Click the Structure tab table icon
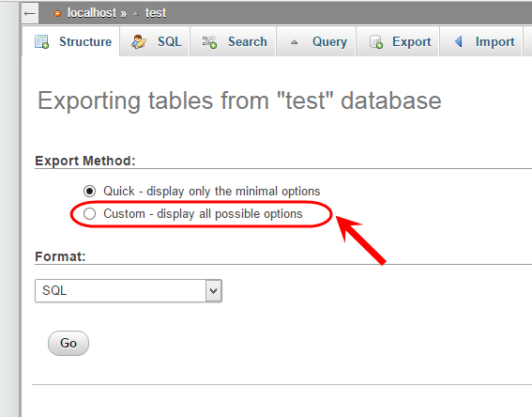 coord(41,41)
